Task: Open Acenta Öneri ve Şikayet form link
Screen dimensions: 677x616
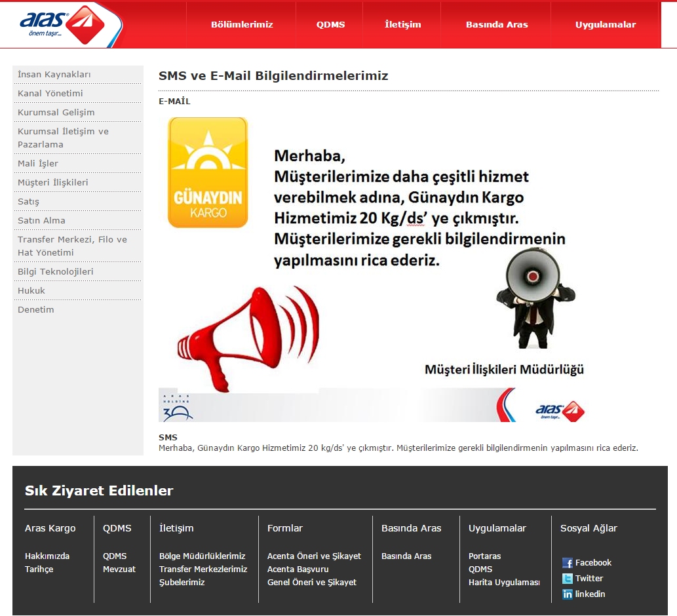Action: [x=314, y=556]
